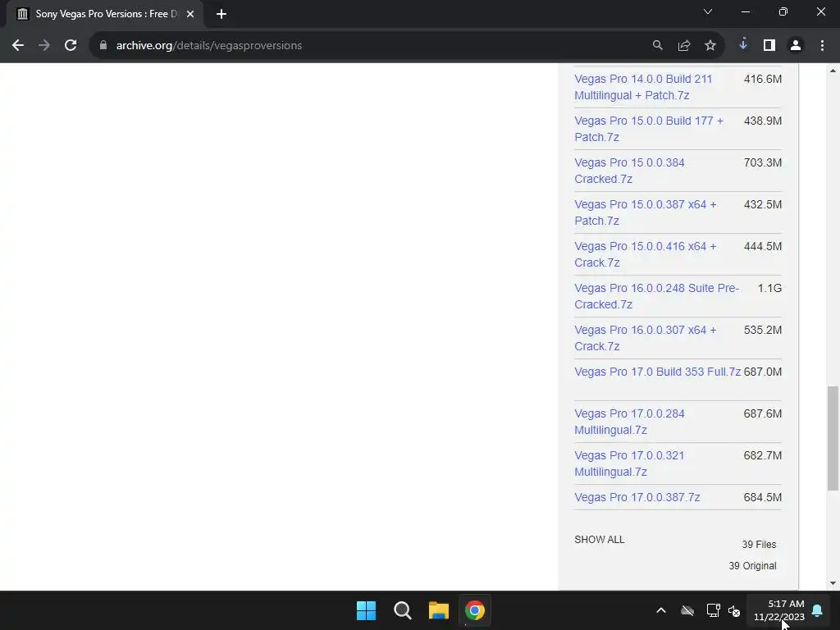Toggle the browser side panel
The width and height of the screenshot is (840, 630).
pyautogui.click(x=769, y=46)
